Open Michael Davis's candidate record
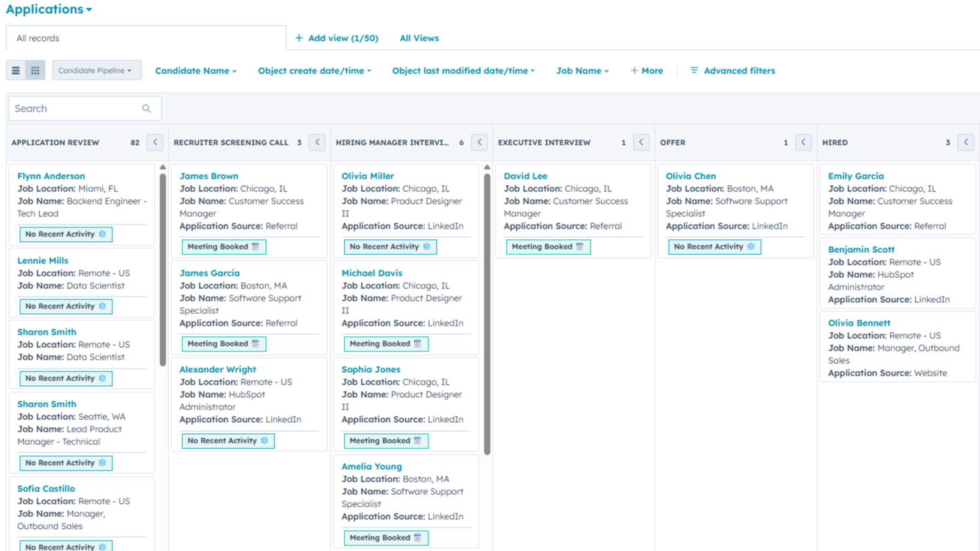Viewport: 980px width, 551px height. tap(371, 272)
